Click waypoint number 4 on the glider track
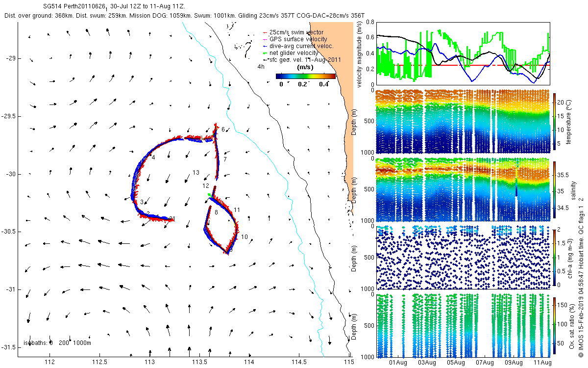 (x=153, y=158)
